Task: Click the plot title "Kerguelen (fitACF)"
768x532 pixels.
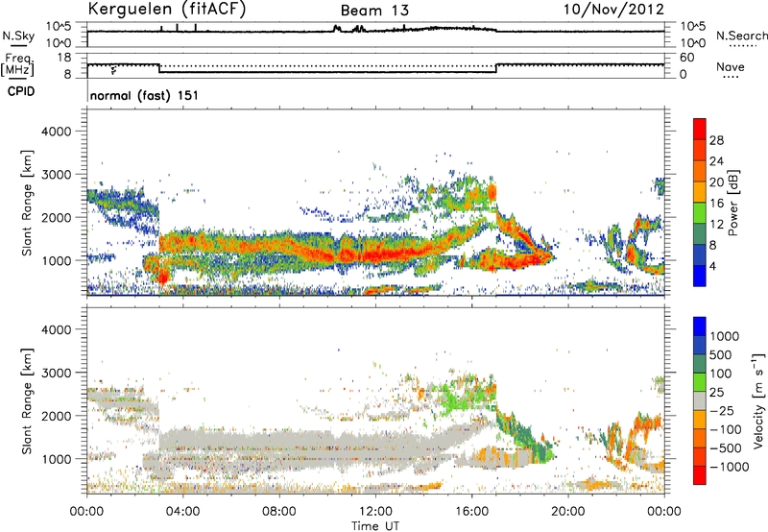Action: click(166, 9)
